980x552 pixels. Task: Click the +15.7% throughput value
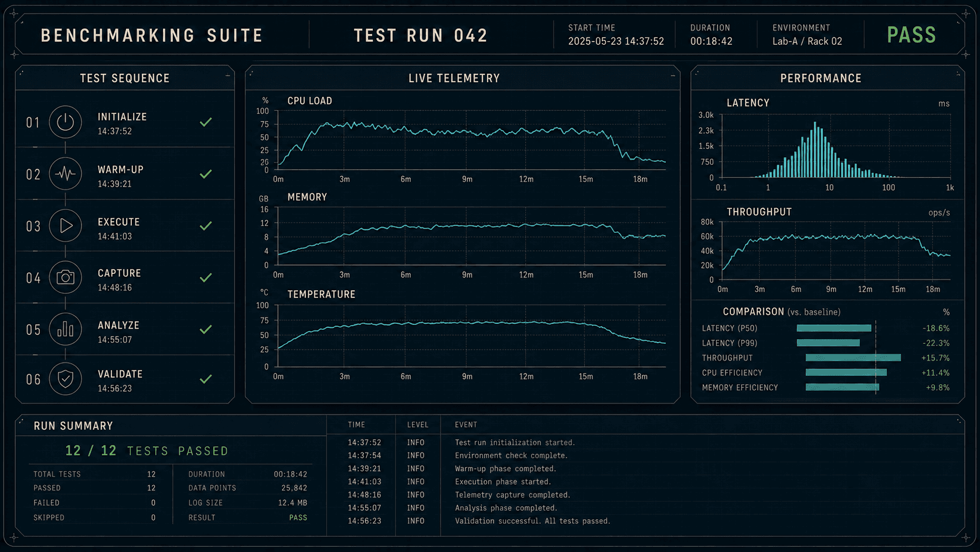pyautogui.click(x=935, y=357)
